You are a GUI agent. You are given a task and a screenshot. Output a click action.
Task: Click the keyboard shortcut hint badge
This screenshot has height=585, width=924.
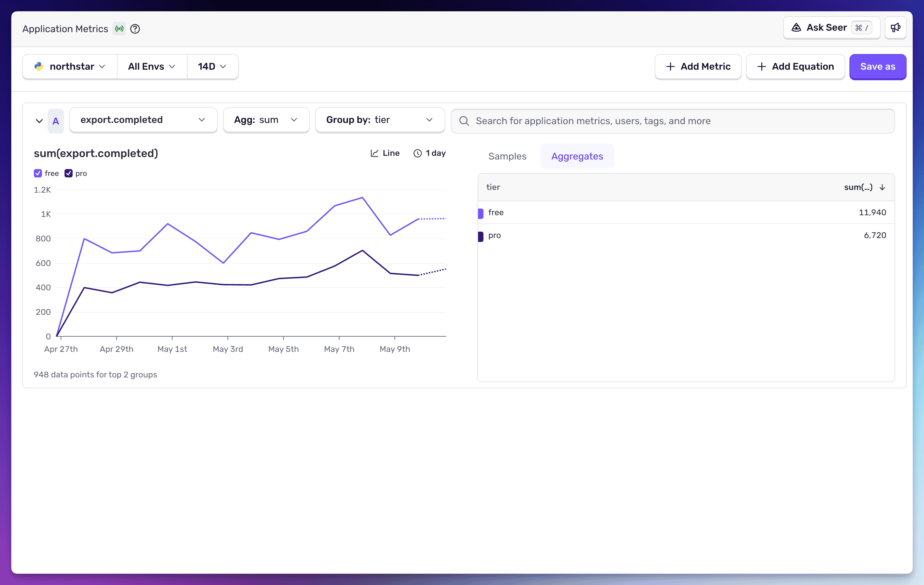(x=861, y=28)
